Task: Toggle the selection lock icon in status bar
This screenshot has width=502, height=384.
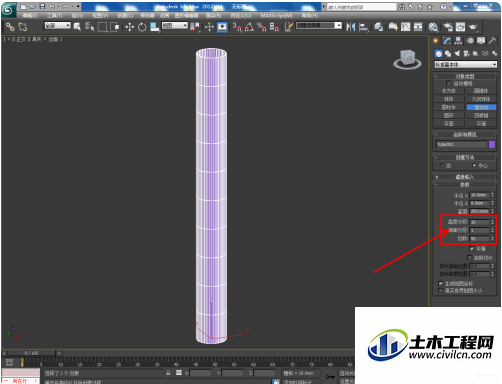Action: pos(168,373)
